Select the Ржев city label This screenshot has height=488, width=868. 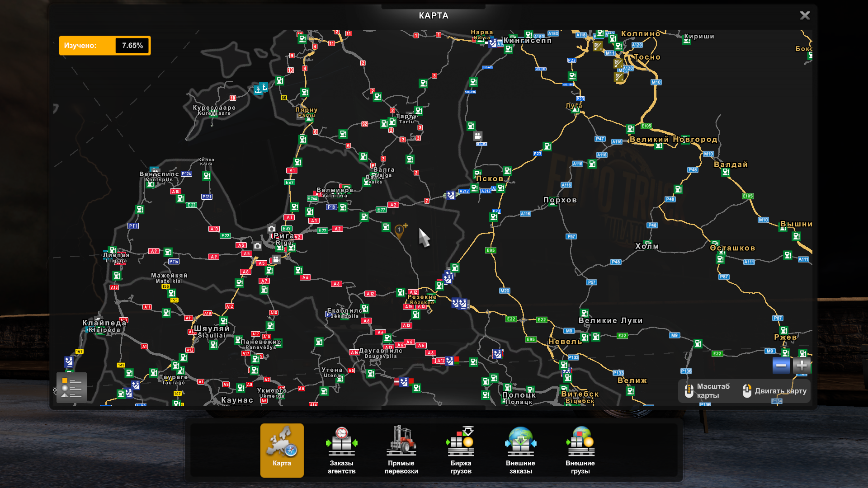(785, 337)
